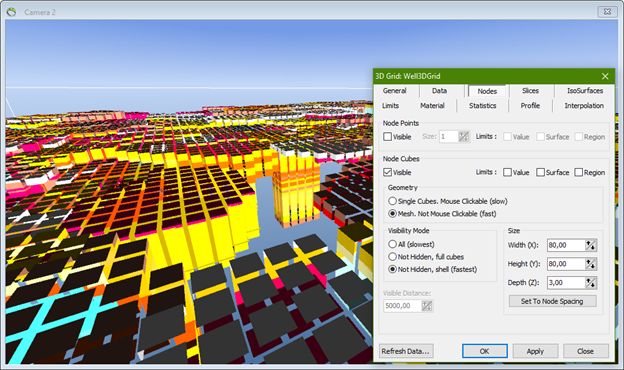
Task: Choose Not Hidden, full cubes mode
Action: tap(392, 257)
